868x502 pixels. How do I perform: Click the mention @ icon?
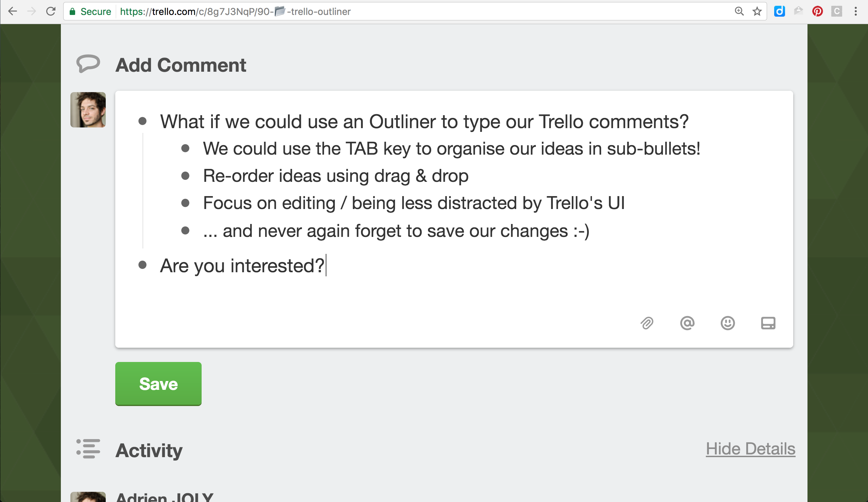pos(687,323)
